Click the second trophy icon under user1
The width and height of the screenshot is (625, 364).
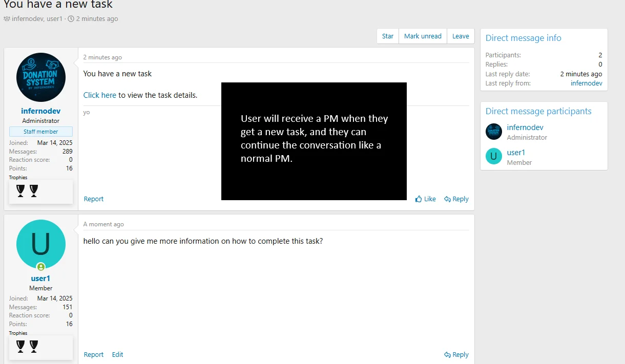34,347
